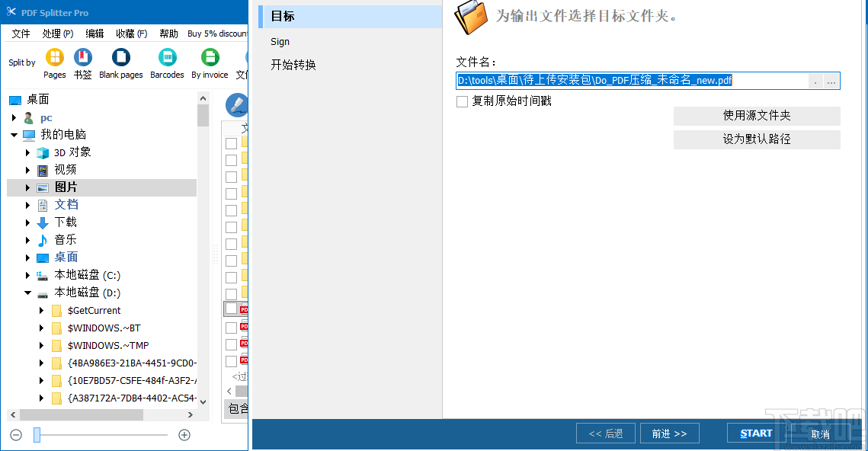Choose the By invoice split icon
Image resolution: width=868 pixels, height=451 pixels.
[x=209, y=58]
